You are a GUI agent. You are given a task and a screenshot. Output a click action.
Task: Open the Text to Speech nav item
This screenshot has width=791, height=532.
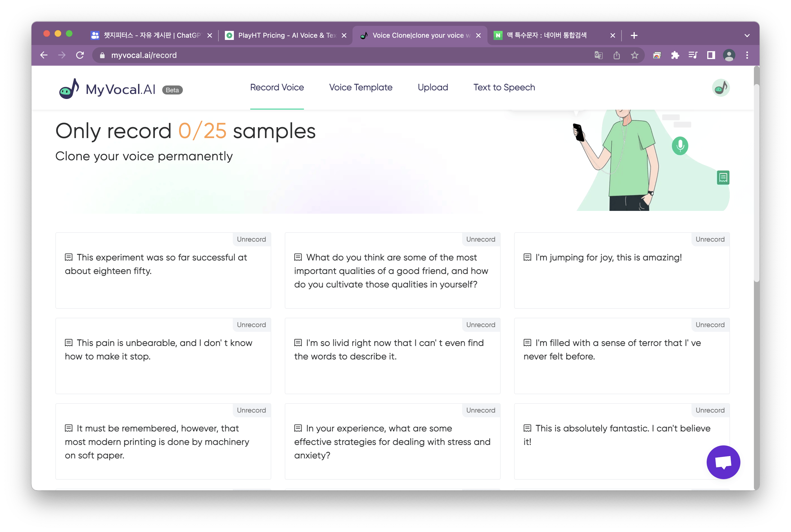(504, 87)
